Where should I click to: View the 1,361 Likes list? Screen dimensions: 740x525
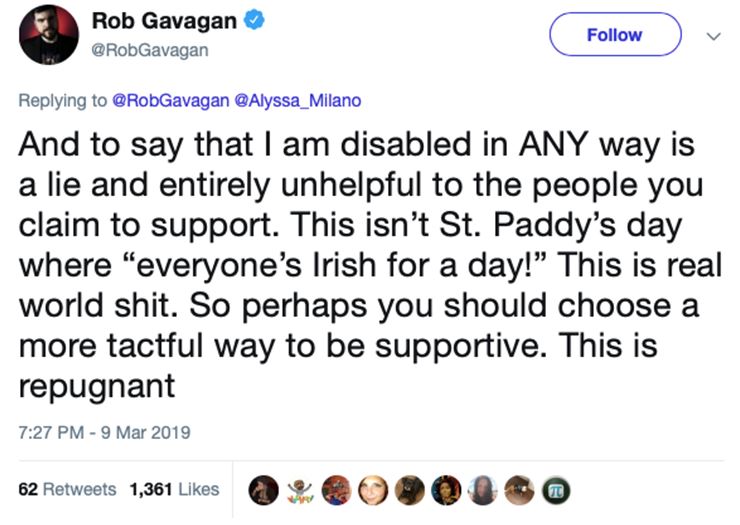[x=174, y=489]
